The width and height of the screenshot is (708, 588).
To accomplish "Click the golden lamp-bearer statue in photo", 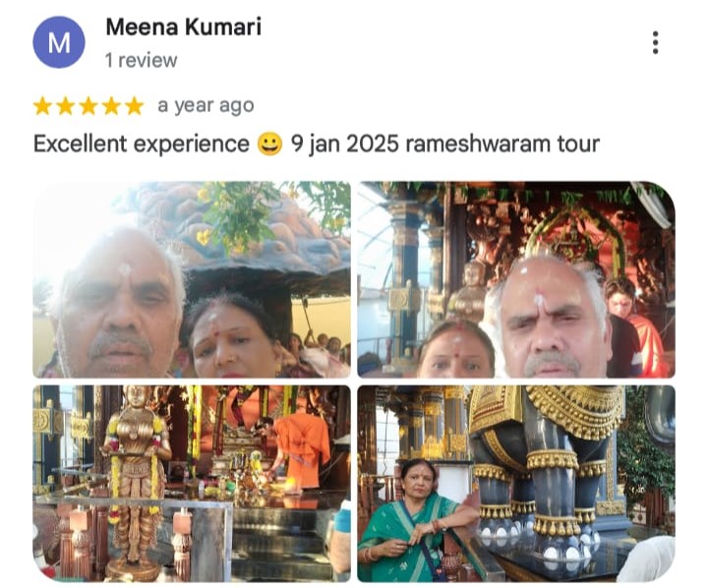I will pyautogui.click(x=136, y=481).
